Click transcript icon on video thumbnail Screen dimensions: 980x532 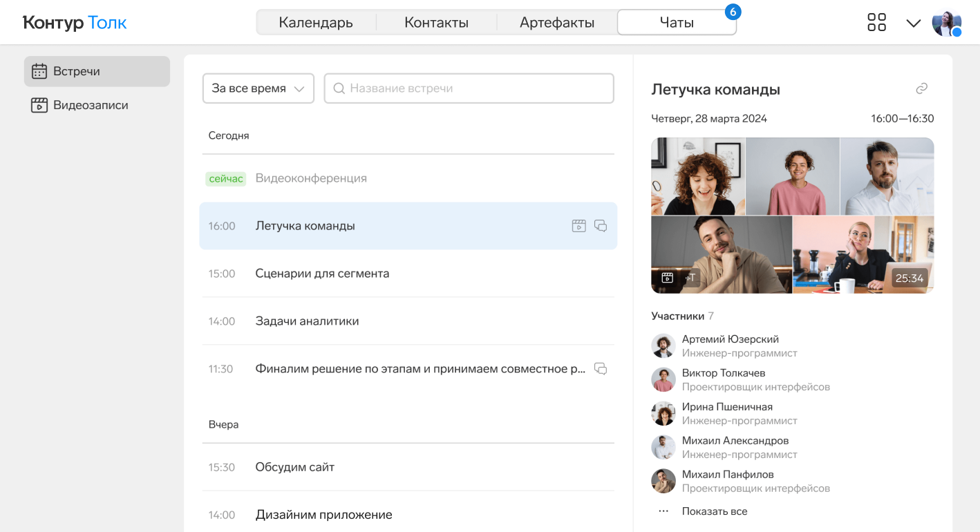pyautogui.click(x=690, y=278)
